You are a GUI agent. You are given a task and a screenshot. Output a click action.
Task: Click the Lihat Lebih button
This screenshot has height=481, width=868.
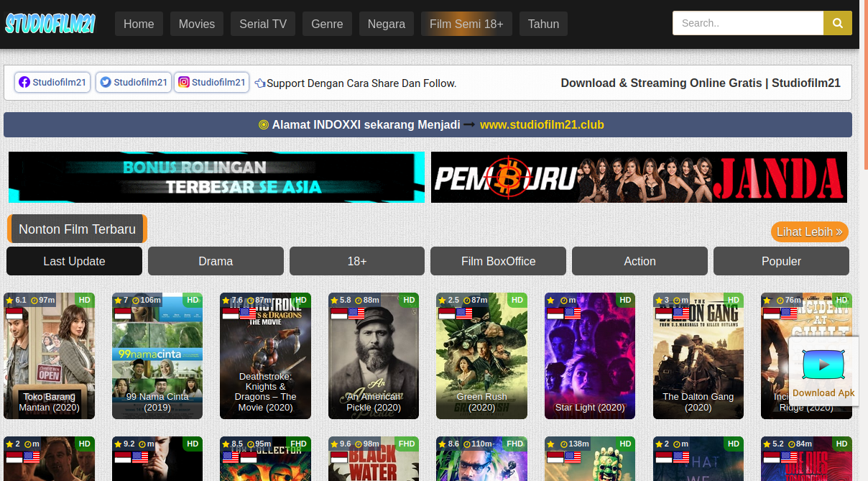click(810, 232)
